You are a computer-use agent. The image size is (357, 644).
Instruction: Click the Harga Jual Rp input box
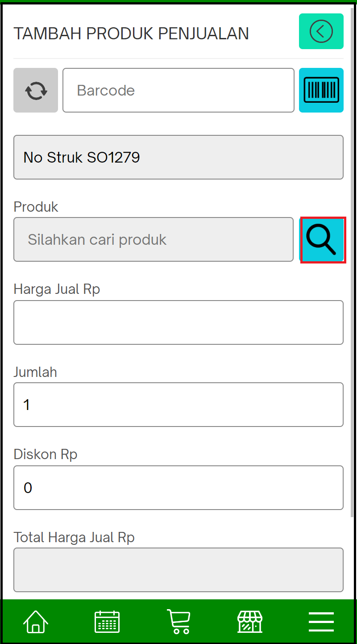pos(178,322)
